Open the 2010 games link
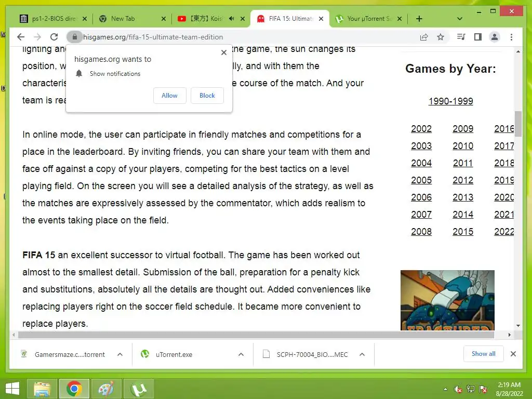Screen dimensions: 532x399 pyautogui.click(x=463, y=146)
